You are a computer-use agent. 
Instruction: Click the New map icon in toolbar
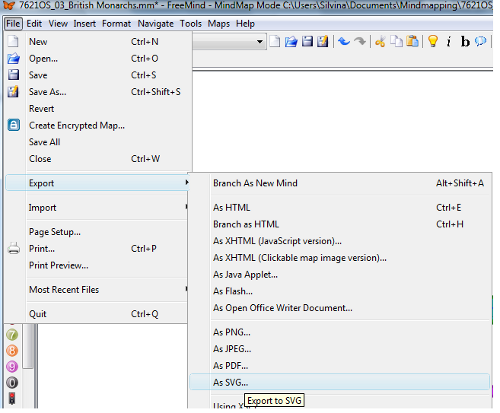(275, 42)
